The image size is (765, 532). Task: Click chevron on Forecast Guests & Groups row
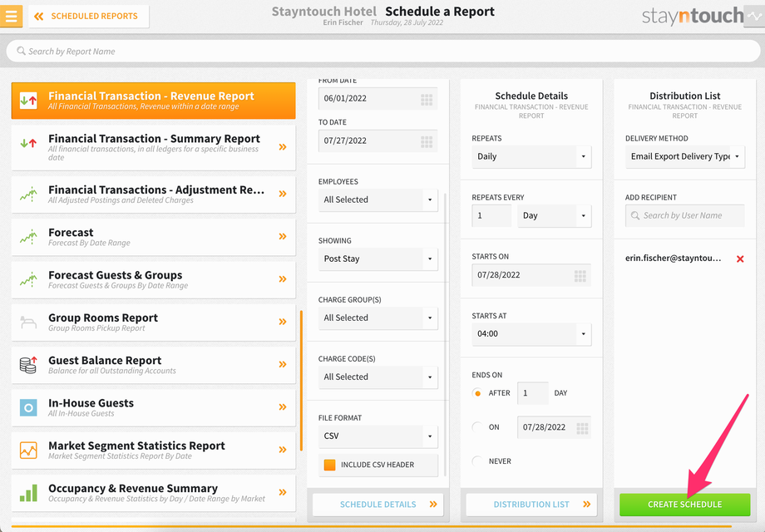point(283,279)
